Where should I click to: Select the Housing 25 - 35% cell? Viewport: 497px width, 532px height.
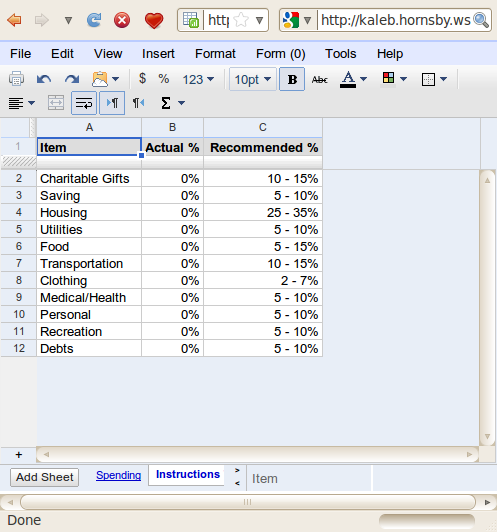263,212
